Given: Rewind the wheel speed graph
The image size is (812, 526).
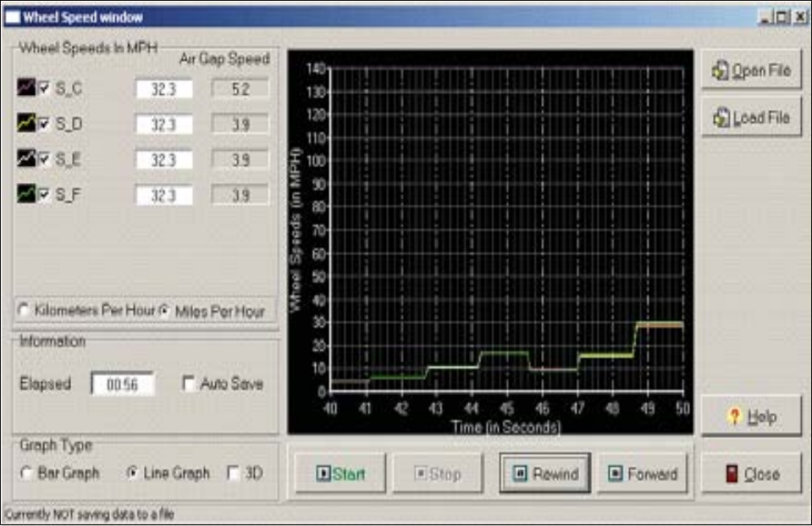Looking at the screenshot, I should [x=544, y=473].
